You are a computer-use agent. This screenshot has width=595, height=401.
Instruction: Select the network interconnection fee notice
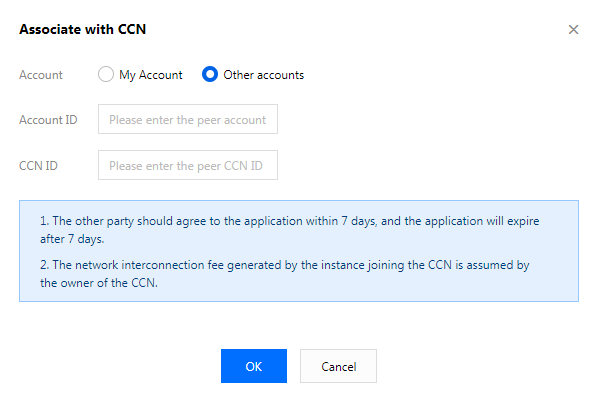click(285, 274)
